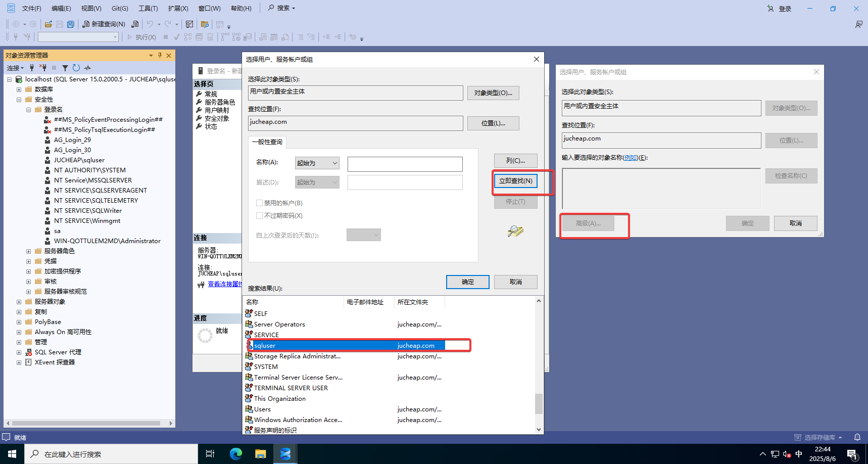Screen dimensions: 868x464
Task: Open the 文件(F) menu
Action: pyautogui.click(x=31, y=8)
